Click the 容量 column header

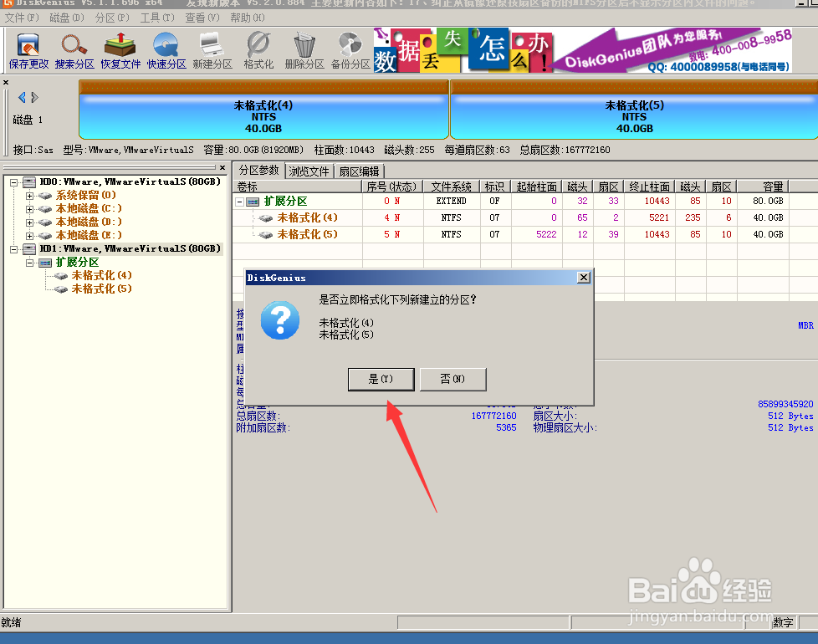[x=762, y=187]
